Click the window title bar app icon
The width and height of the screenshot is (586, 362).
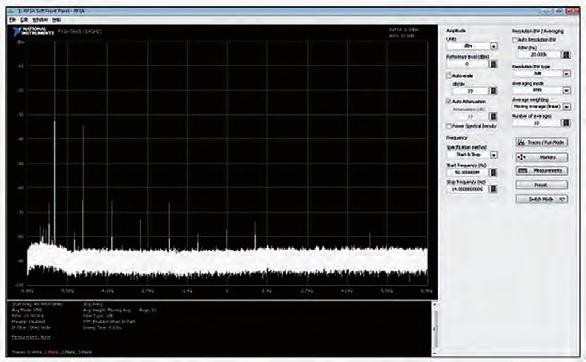[11, 11]
